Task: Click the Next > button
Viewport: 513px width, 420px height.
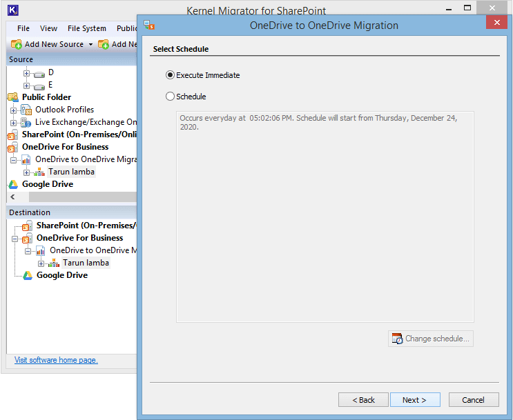Action: click(x=415, y=400)
